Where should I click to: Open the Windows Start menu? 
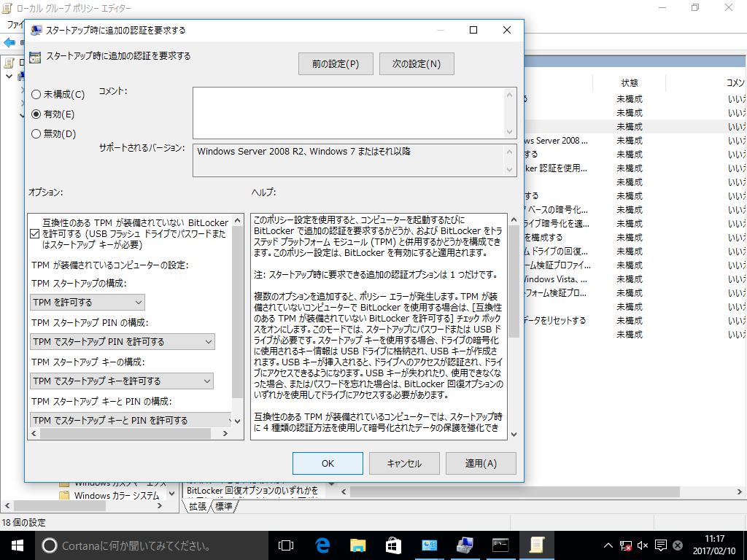pos(18,545)
